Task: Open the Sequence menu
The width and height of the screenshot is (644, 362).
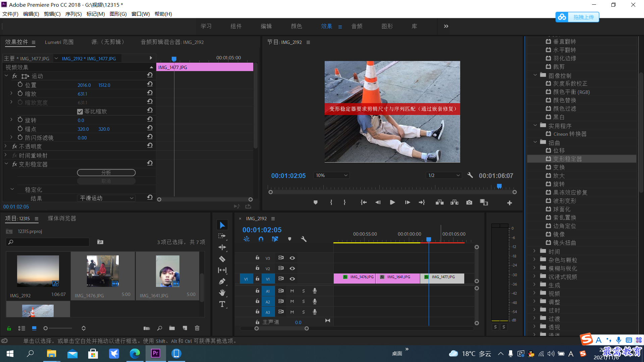Action: tap(73, 14)
